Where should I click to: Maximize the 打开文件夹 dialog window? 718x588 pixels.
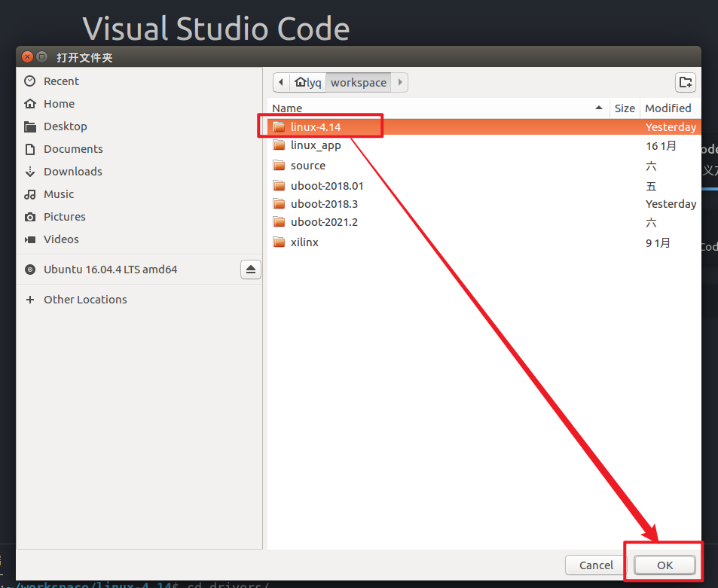tap(41, 56)
